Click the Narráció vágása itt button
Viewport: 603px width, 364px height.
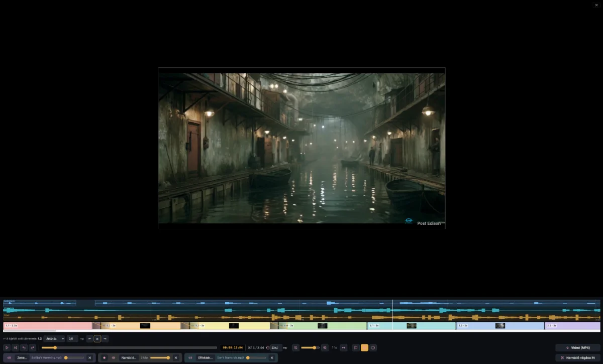tap(578, 358)
